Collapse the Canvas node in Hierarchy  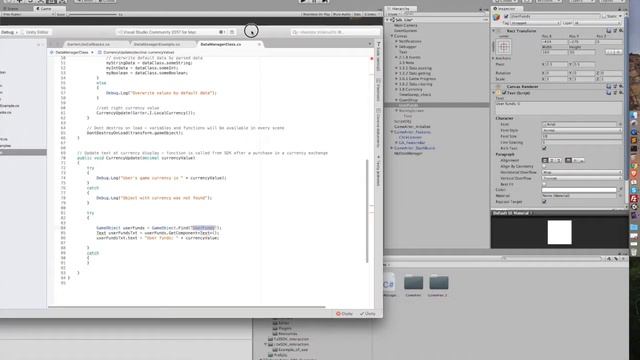point(391,36)
